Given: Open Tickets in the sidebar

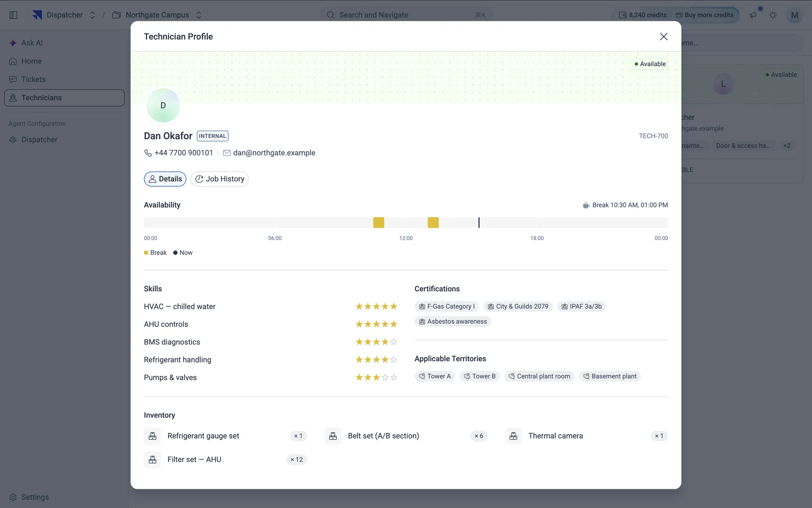Looking at the screenshot, I should 64,79.
